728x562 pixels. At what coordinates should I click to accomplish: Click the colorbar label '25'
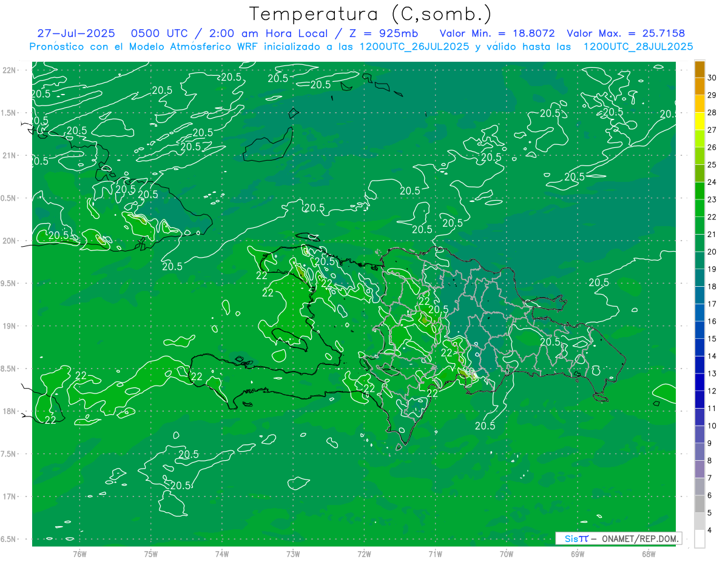[x=712, y=165]
